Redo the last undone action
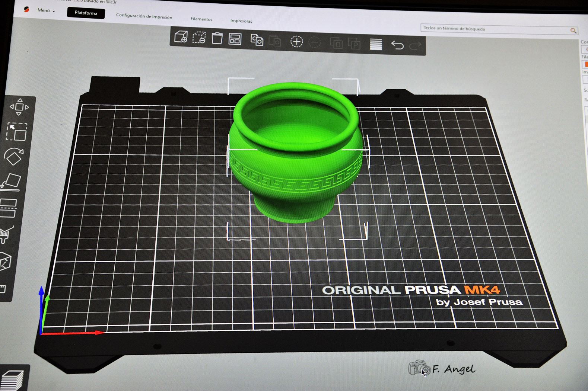This screenshot has height=391, width=588. tap(415, 46)
